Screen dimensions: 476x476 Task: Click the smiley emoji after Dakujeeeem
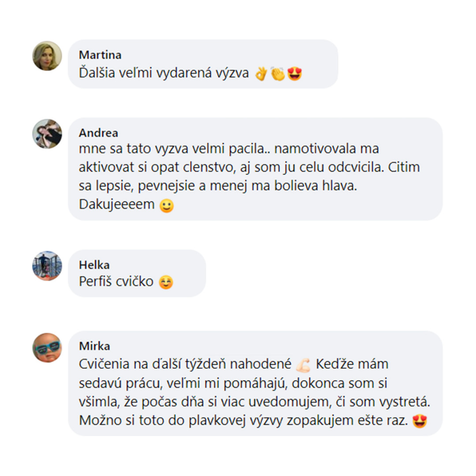click(x=167, y=205)
